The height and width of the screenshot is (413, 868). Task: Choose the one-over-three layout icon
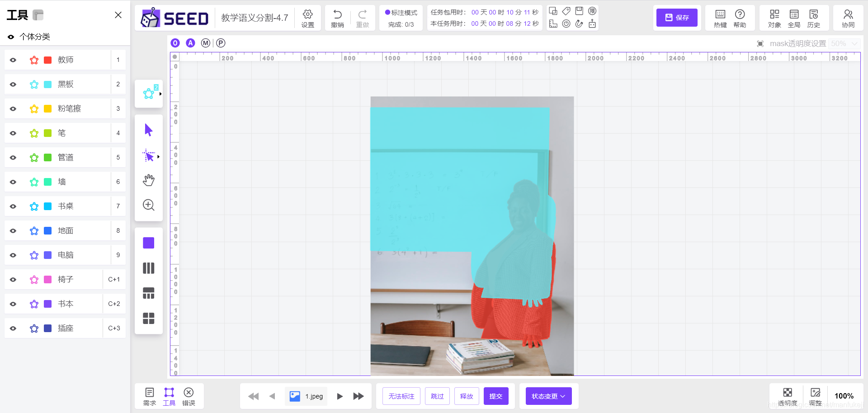pyautogui.click(x=148, y=293)
